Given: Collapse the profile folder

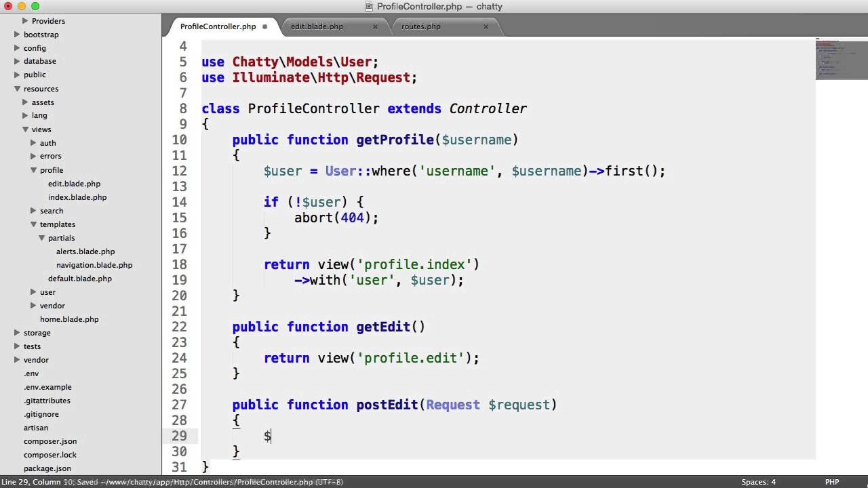Looking at the screenshot, I should coord(33,170).
